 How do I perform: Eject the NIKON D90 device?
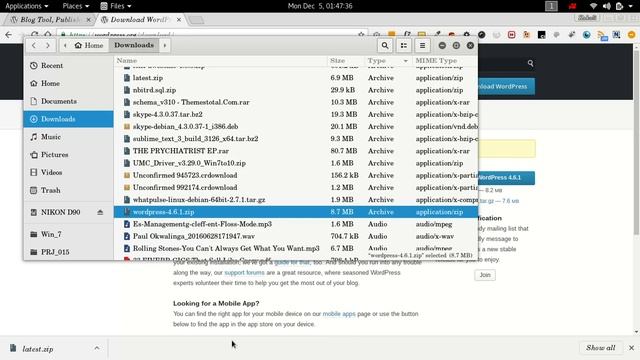tap(100, 212)
